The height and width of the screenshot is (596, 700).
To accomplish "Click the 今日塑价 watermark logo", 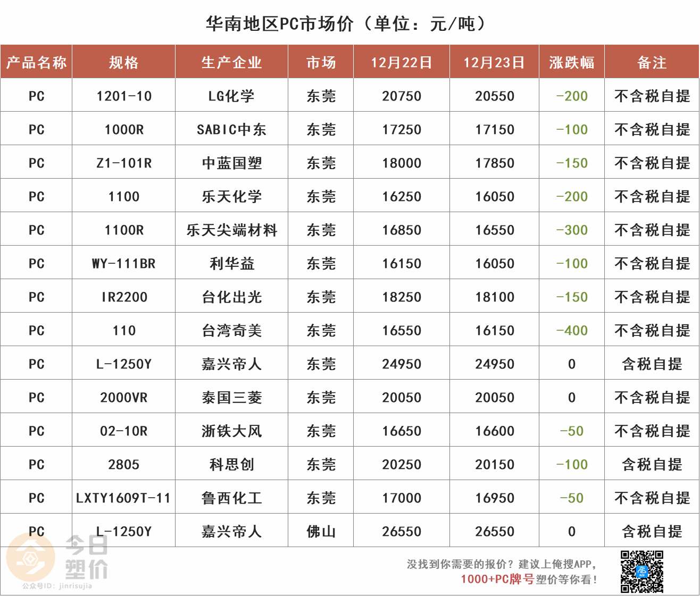I will (57, 557).
